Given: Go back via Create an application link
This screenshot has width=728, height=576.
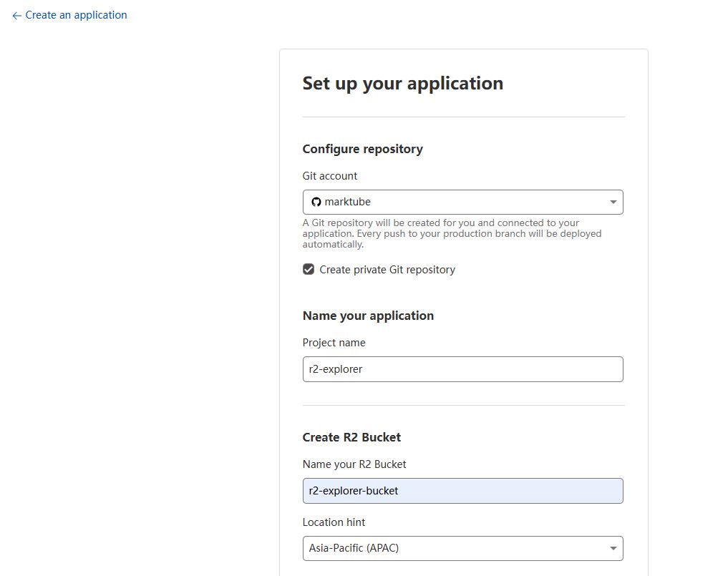Looking at the screenshot, I should pos(76,15).
